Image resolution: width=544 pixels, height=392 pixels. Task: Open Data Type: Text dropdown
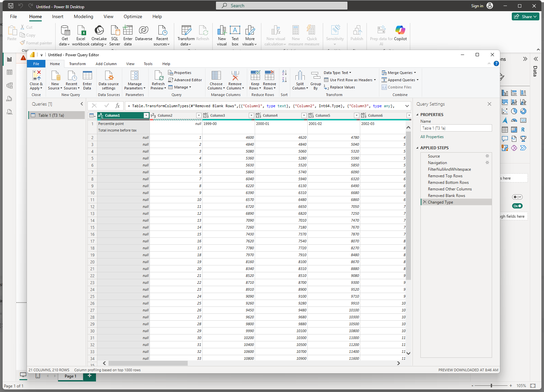[338, 73]
